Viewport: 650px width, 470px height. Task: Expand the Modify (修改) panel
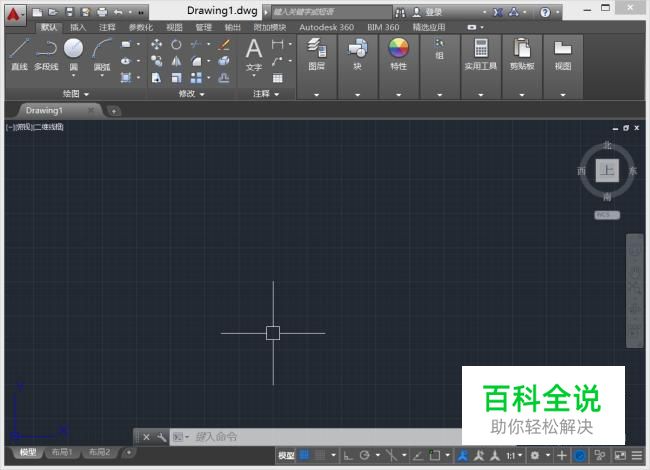(191, 94)
